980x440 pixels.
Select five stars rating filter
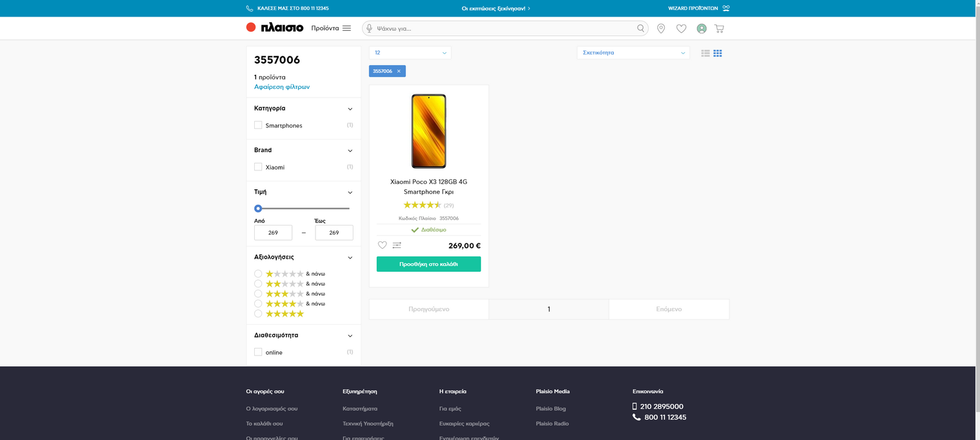pyautogui.click(x=258, y=313)
